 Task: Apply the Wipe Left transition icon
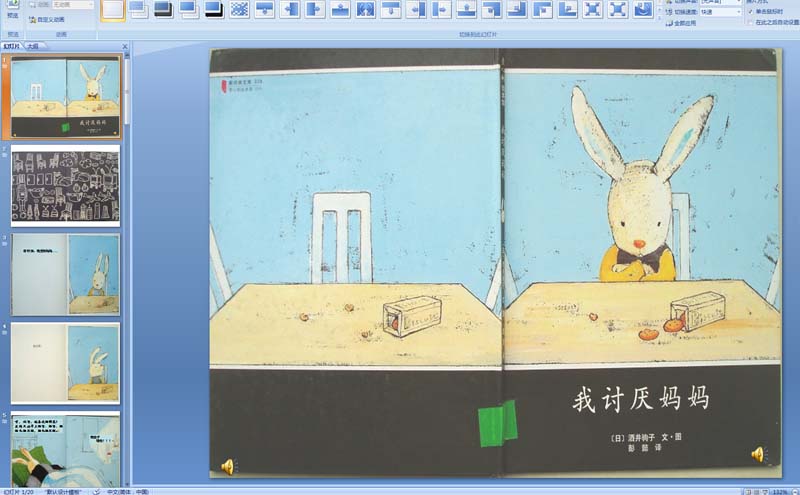pyautogui.click(x=290, y=9)
